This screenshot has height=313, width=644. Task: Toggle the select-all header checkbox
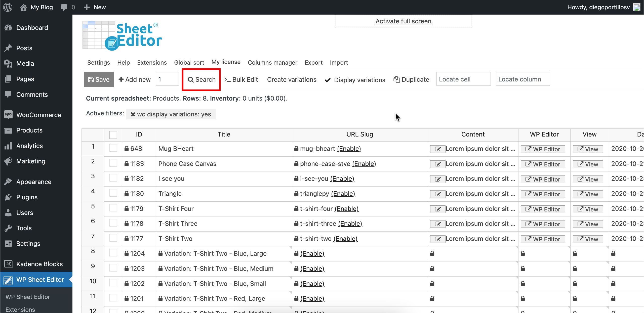[113, 135]
